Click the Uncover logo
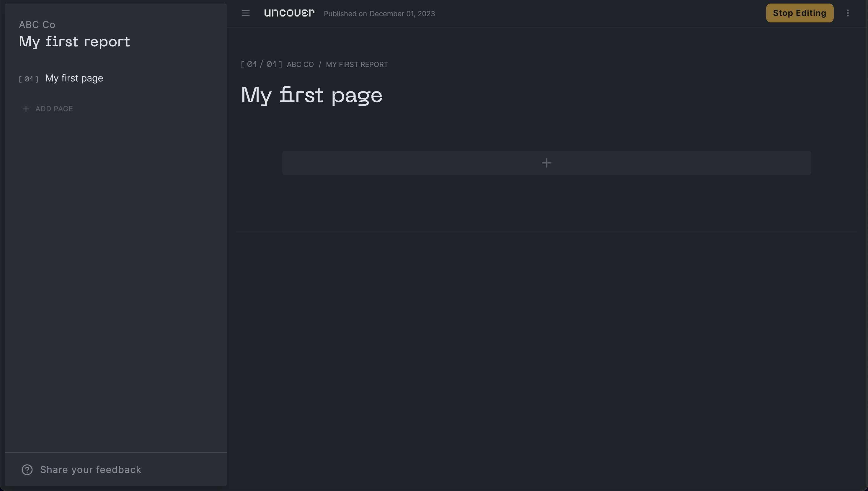The image size is (868, 491). click(289, 13)
